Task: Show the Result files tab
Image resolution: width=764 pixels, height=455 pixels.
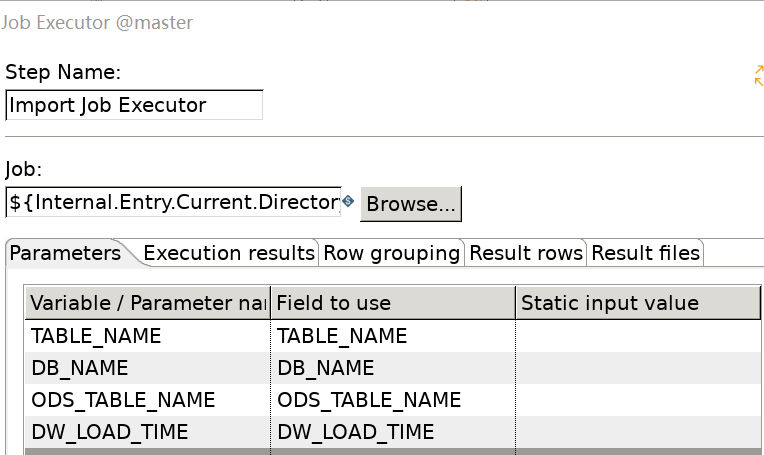Action: click(x=645, y=254)
